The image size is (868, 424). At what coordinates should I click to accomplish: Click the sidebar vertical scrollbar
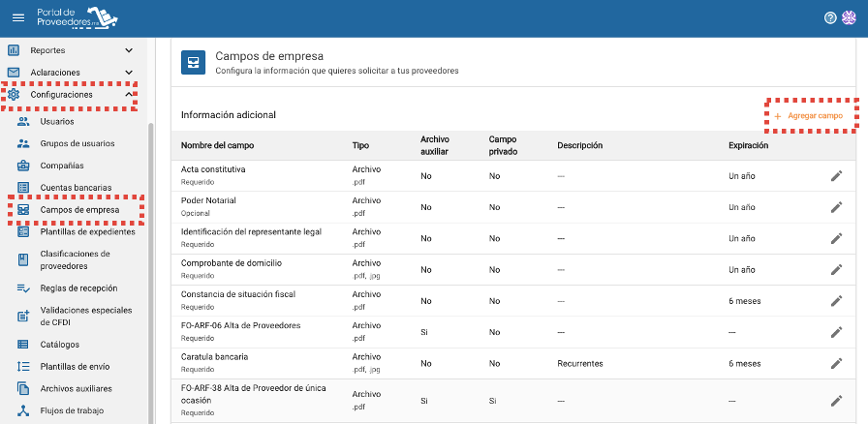(151, 271)
